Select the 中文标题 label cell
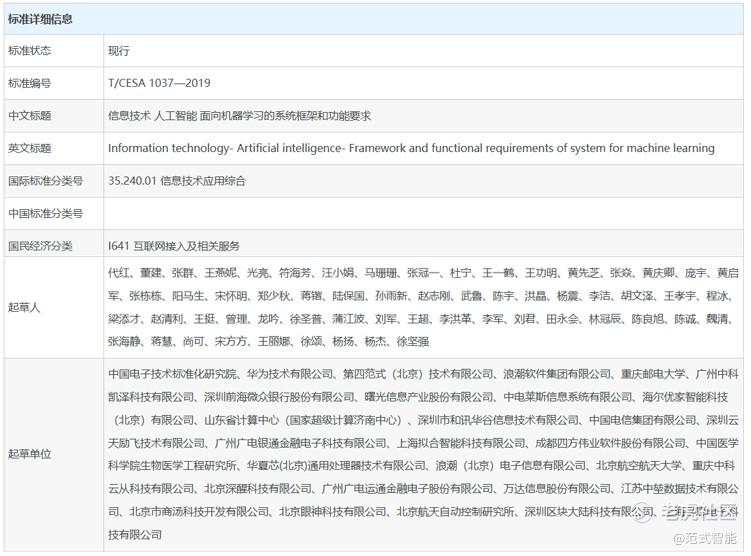This screenshot has width=751, height=556. coord(30,115)
